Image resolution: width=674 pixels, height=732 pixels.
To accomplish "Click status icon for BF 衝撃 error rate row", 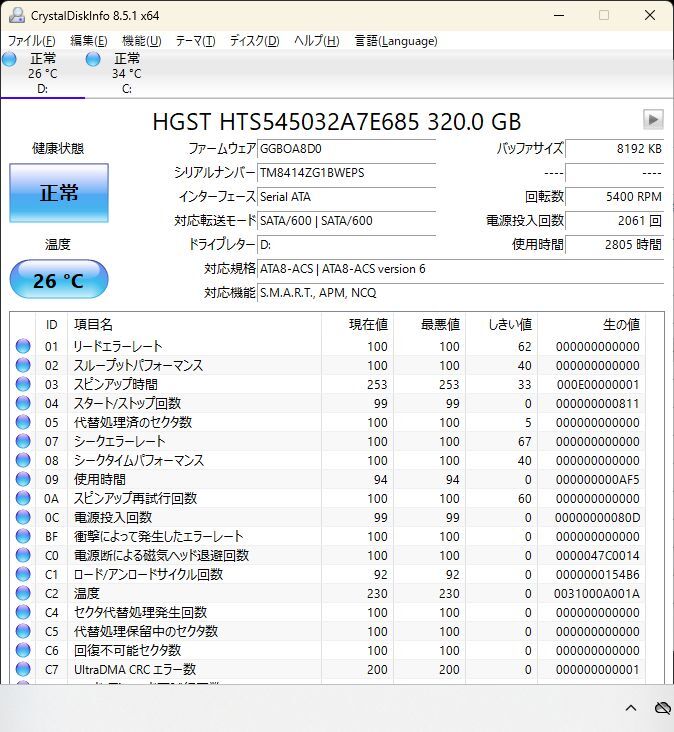I will coord(23,536).
